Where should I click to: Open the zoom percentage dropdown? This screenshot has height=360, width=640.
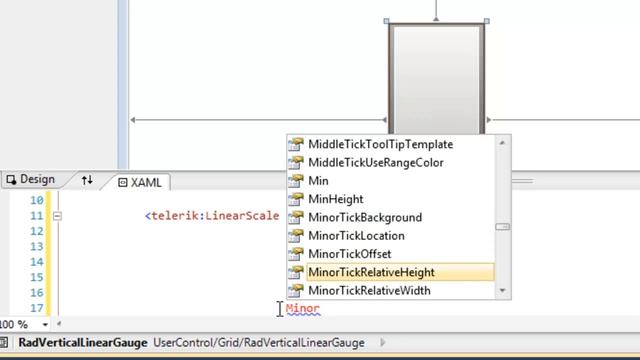click(45, 325)
